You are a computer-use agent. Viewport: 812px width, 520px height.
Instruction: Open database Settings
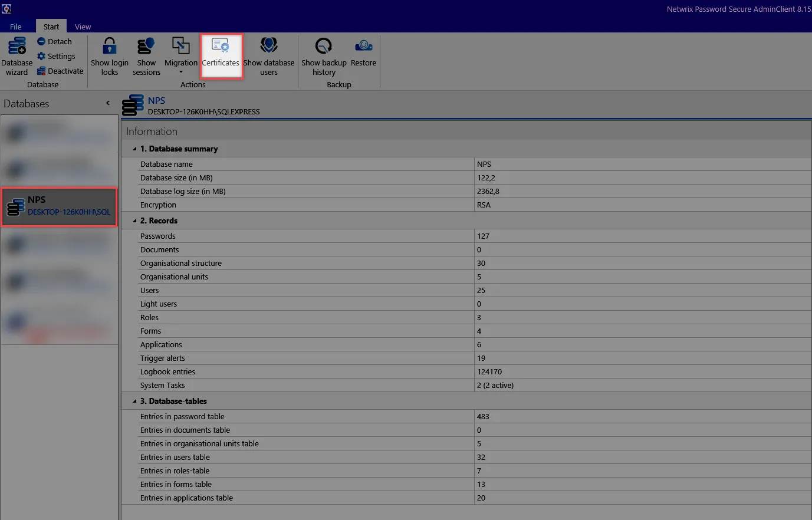pyautogui.click(x=56, y=56)
